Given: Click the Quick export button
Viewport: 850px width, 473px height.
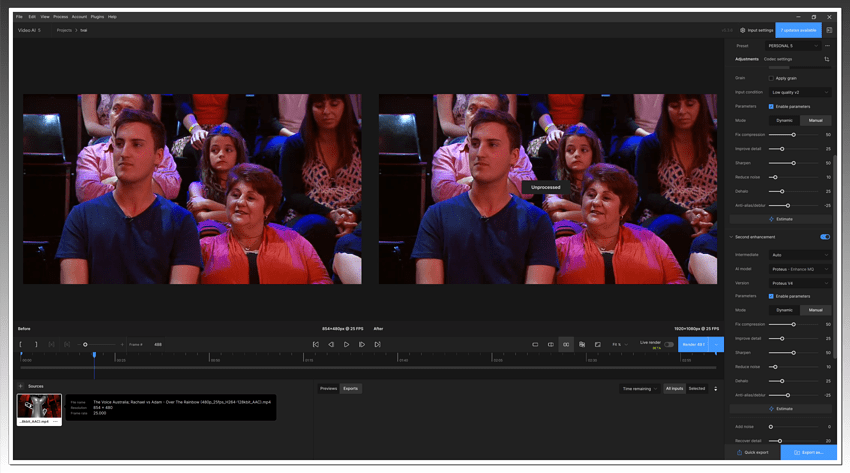Looking at the screenshot, I should click(x=752, y=452).
